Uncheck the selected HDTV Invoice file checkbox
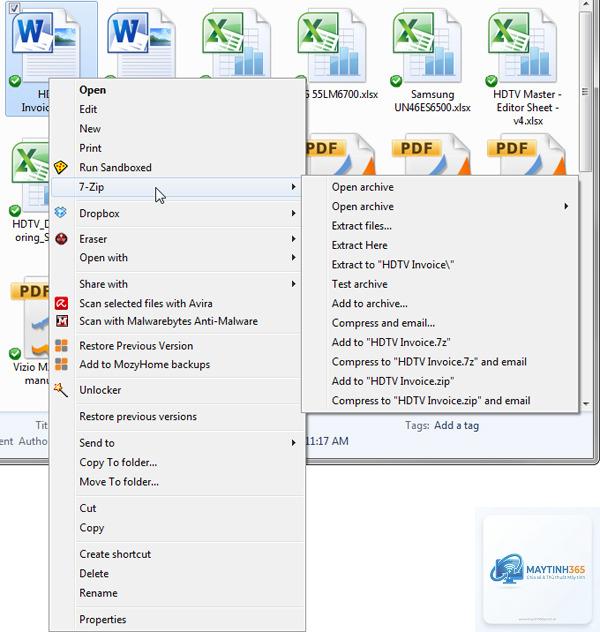Image resolution: width=600 pixels, height=632 pixels. pyautogui.click(x=15, y=8)
